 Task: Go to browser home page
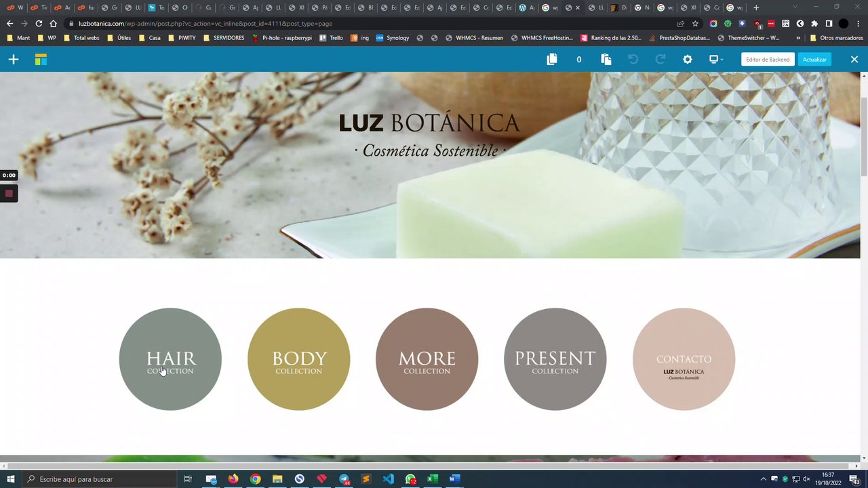(x=53, y=23)
